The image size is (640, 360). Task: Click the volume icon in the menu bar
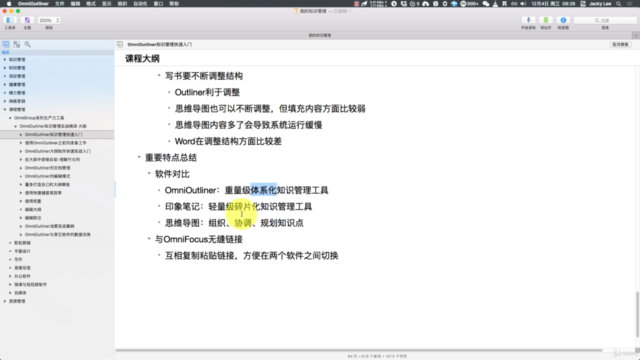pos(523,4)
